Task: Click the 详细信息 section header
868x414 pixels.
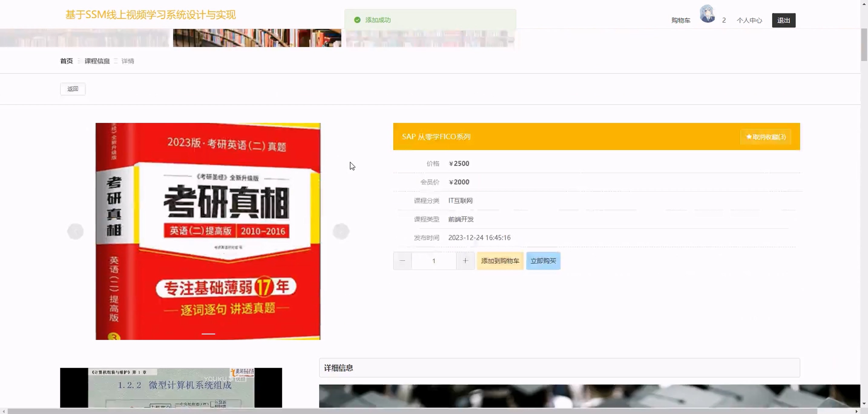Action: [x=559, y=368]
